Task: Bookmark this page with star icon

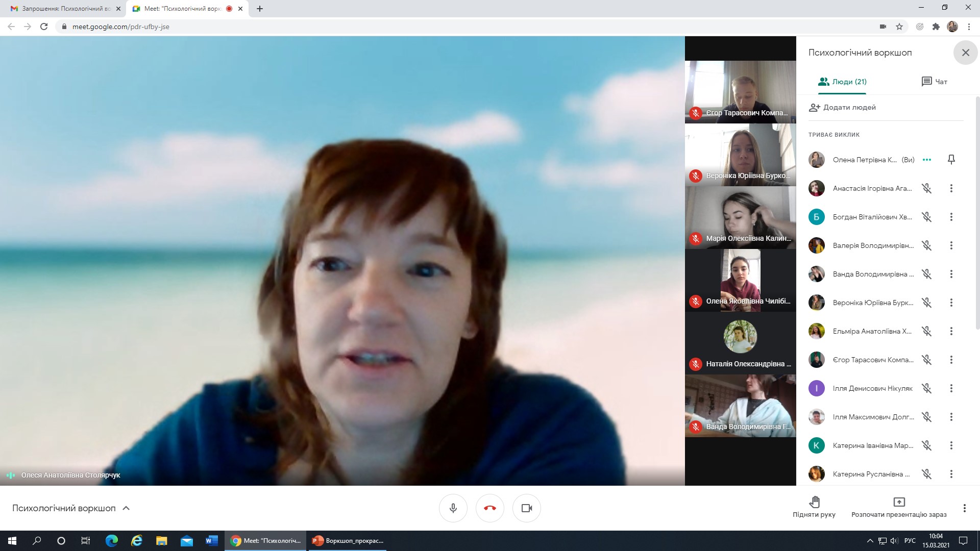Action: (x=899, y=27)
